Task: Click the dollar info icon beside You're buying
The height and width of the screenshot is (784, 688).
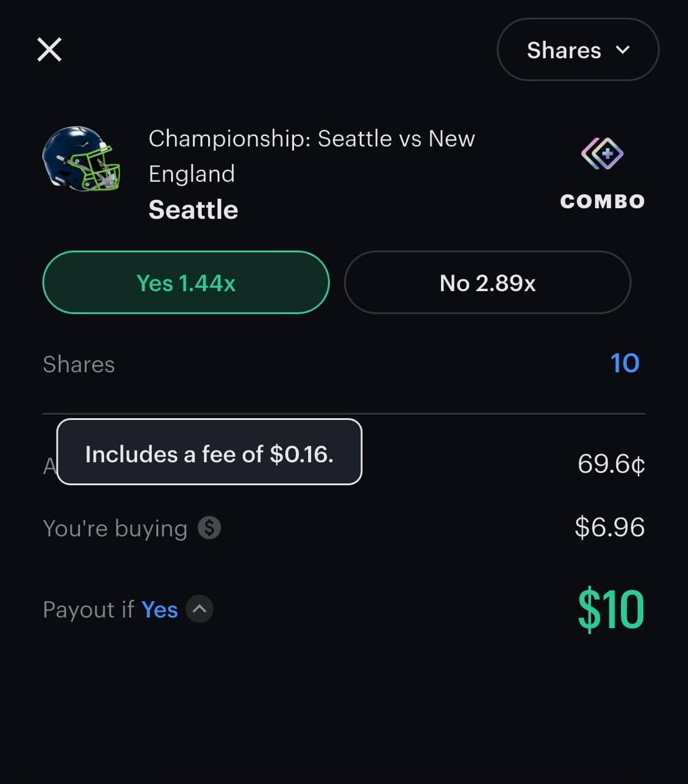Action: 209,528
